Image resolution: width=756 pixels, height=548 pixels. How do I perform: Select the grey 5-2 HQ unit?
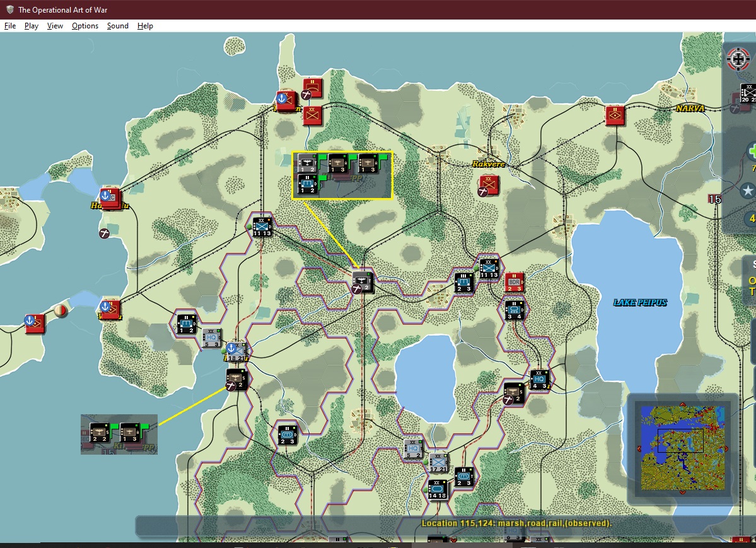click(x=413, y=448)
